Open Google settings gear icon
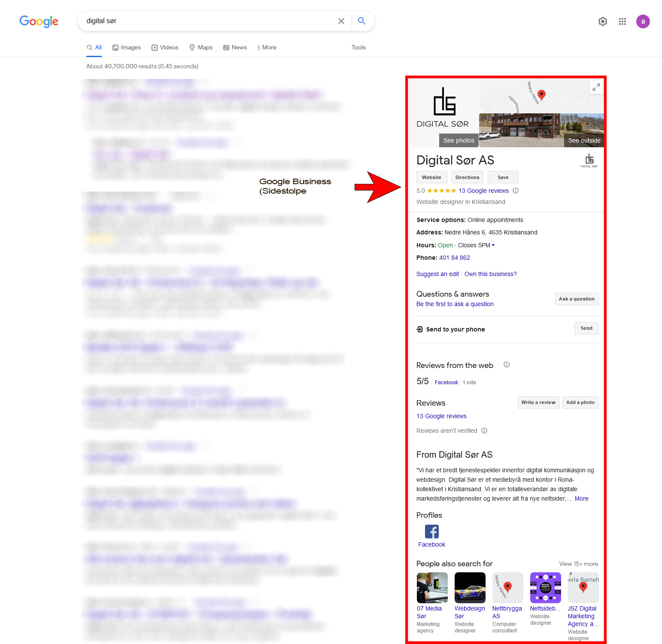662x644 pixels. coord(602,21)
